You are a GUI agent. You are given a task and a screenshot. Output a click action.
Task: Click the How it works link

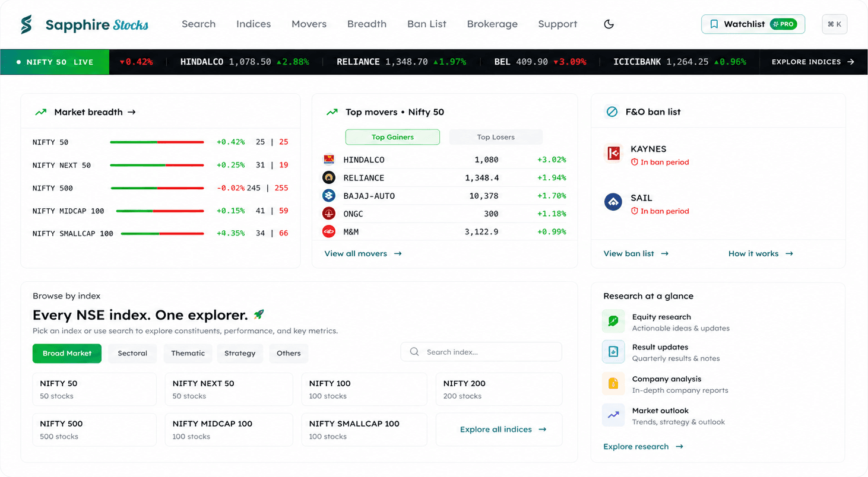[761, 253]
